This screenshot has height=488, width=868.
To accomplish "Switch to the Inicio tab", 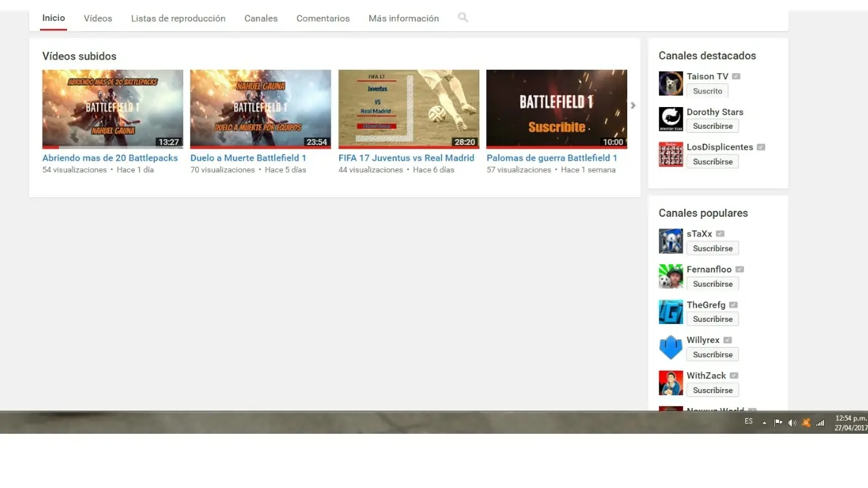I will (54, 18).
